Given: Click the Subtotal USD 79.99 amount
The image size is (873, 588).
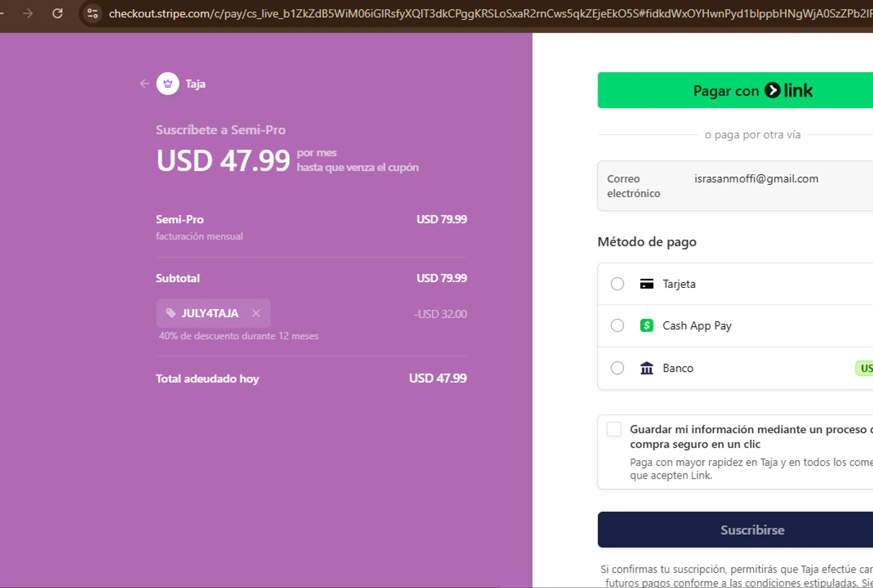Looking at the screenshot, I should [x=442, y=278].
